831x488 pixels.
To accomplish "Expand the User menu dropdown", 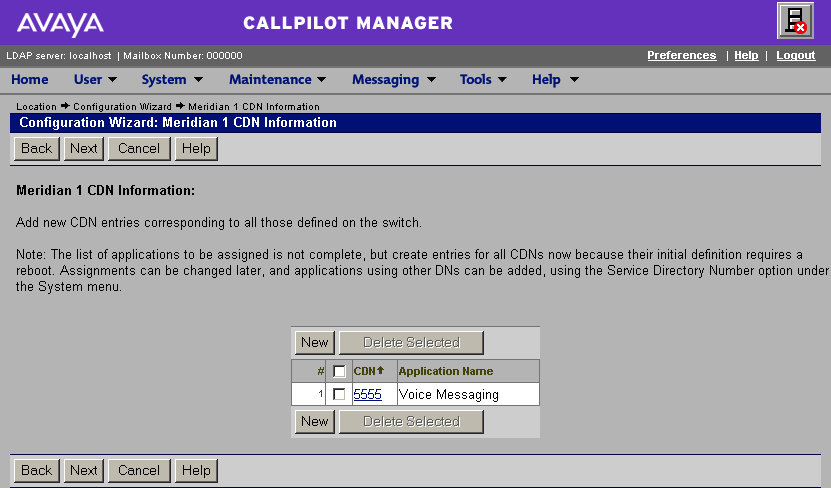I will (x=95, y=79).
